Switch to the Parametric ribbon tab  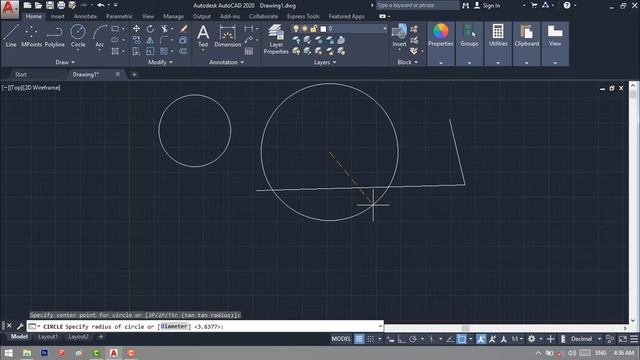[x=119, y=16]
